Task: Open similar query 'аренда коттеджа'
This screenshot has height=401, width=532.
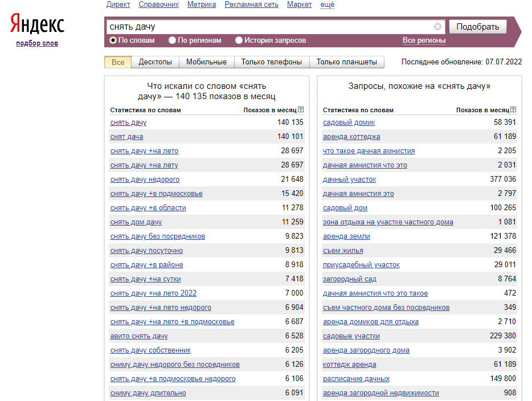Action: click(351, 137)
